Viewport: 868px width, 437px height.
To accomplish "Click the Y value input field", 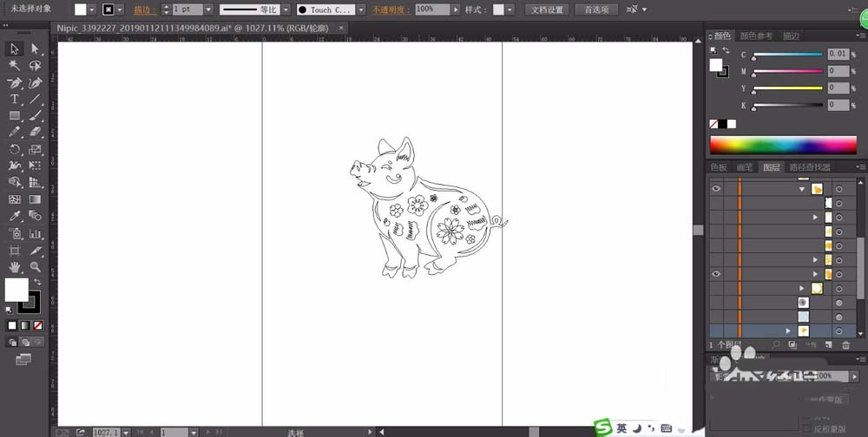I will click(x=838, y=88).
